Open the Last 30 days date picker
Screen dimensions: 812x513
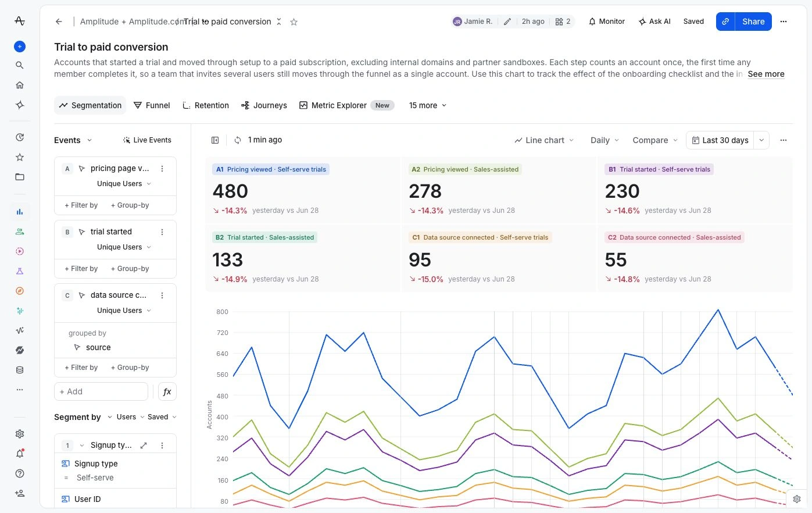click(720, 140)
